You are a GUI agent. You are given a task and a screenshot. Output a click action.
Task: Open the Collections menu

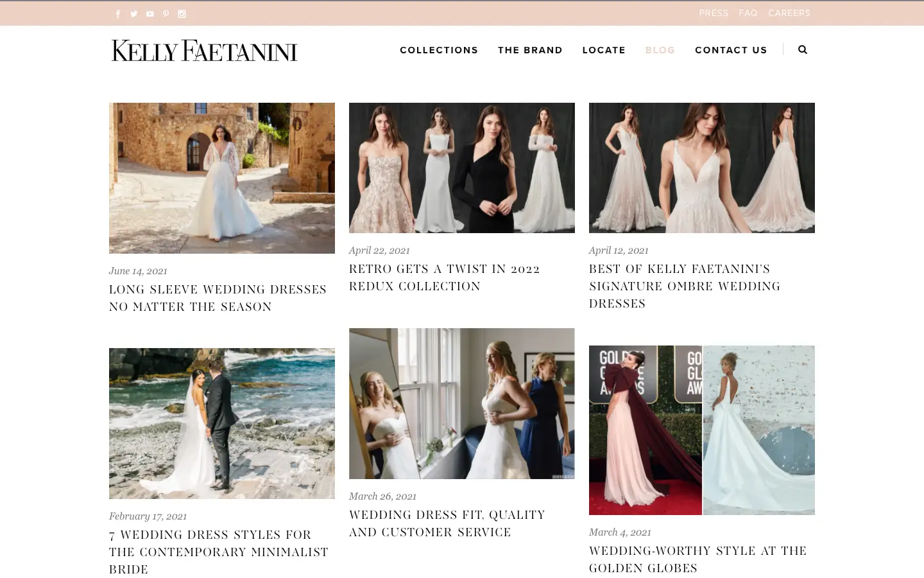pos(439,50)
